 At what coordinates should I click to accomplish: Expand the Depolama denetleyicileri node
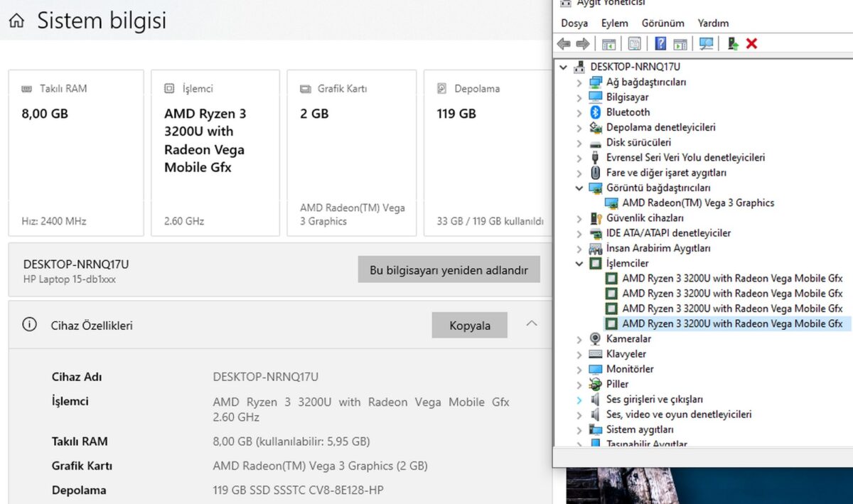pos(579,128)
